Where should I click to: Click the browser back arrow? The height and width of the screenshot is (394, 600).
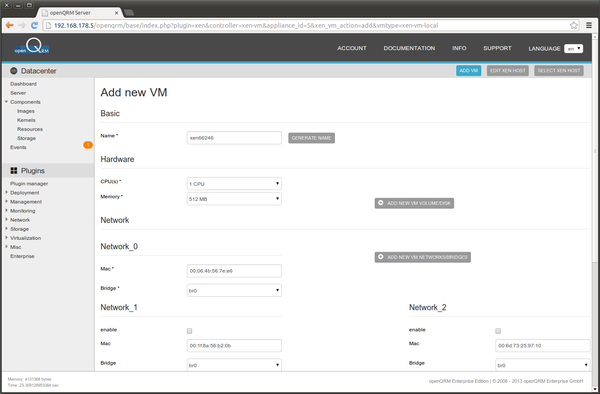click(x=10, y=25)
